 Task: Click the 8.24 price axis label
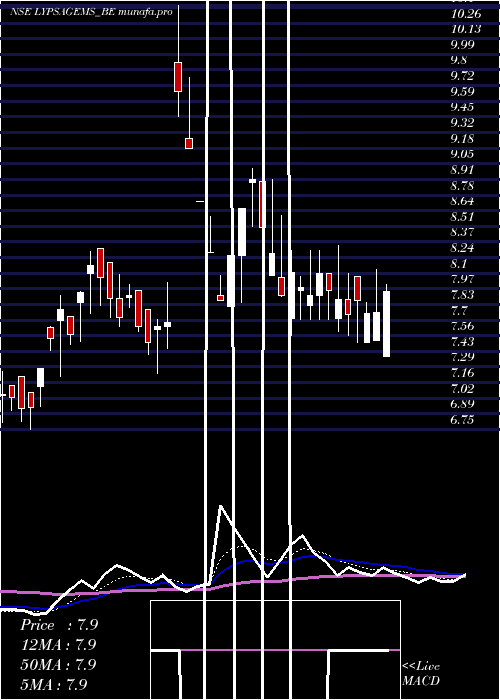coord(462,248)
